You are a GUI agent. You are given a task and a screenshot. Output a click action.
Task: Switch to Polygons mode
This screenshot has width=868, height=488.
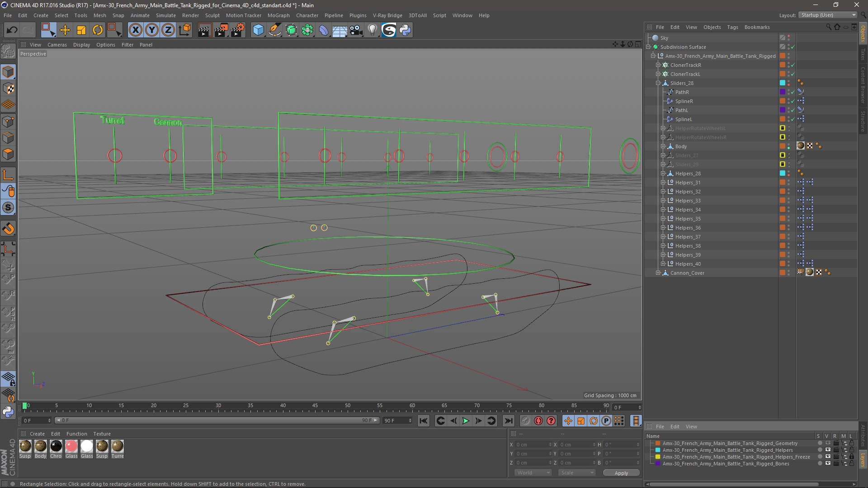[x=8, y=154]
